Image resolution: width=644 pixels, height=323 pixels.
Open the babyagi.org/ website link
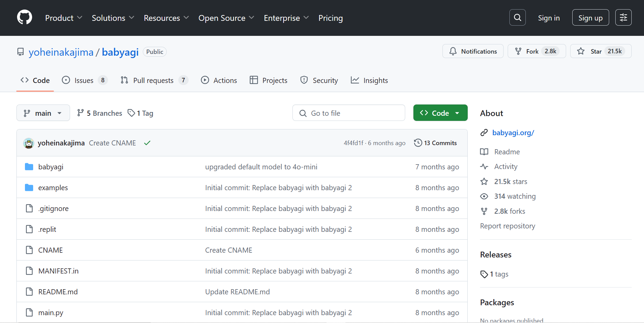click(513, 132)
